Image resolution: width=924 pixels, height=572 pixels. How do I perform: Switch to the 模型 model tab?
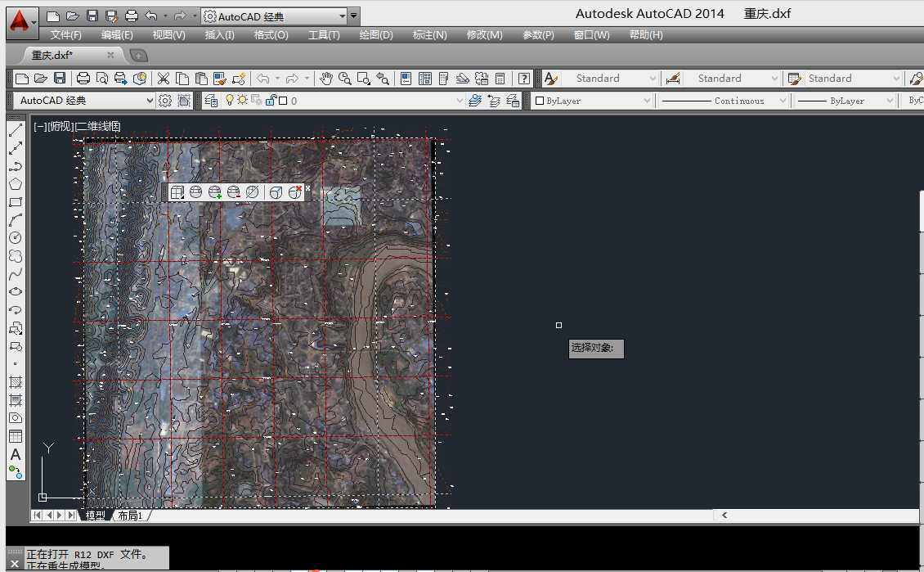96,516
